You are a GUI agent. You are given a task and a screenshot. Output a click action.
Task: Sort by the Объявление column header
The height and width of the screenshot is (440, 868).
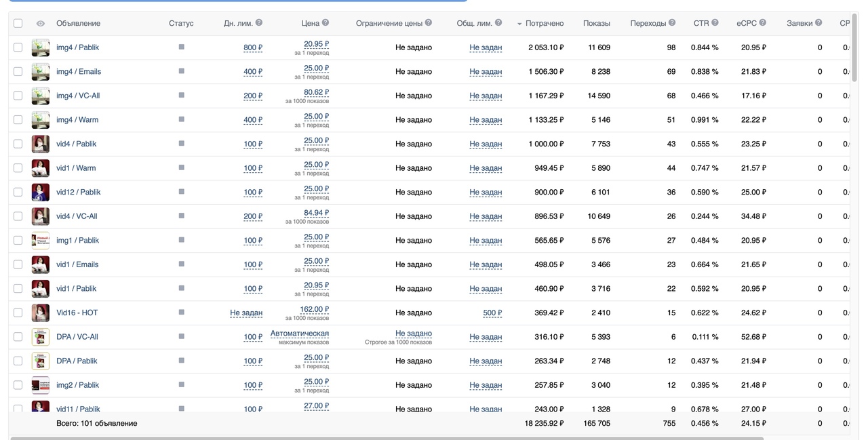tap(78, 23)
